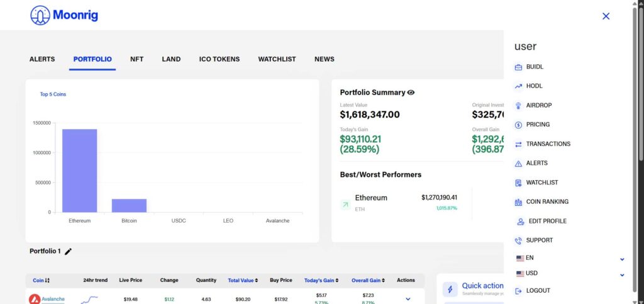Click the Ethereum up-arrow performer icon
This screenshot has width=644, height=304.
(345, 204)
